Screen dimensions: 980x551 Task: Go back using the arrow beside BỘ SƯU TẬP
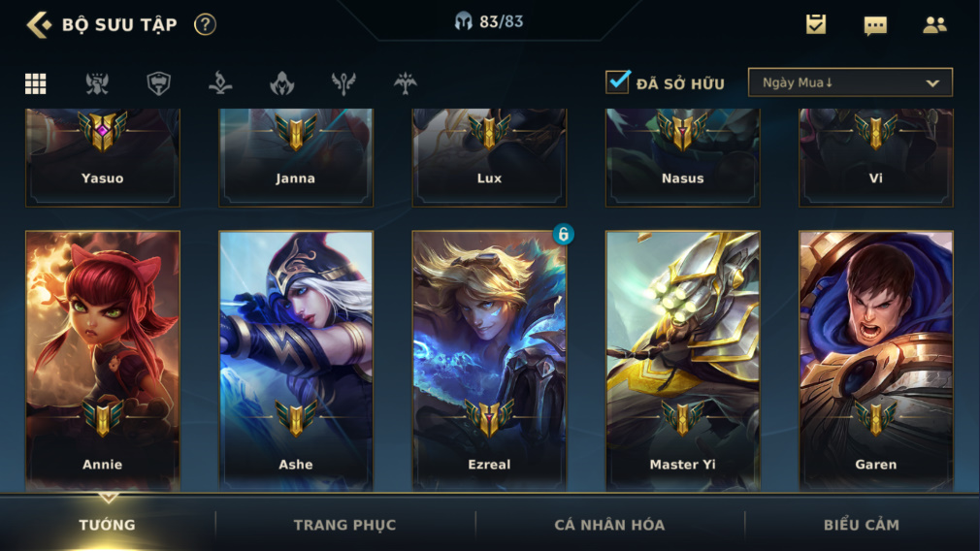tap(39, 25)
